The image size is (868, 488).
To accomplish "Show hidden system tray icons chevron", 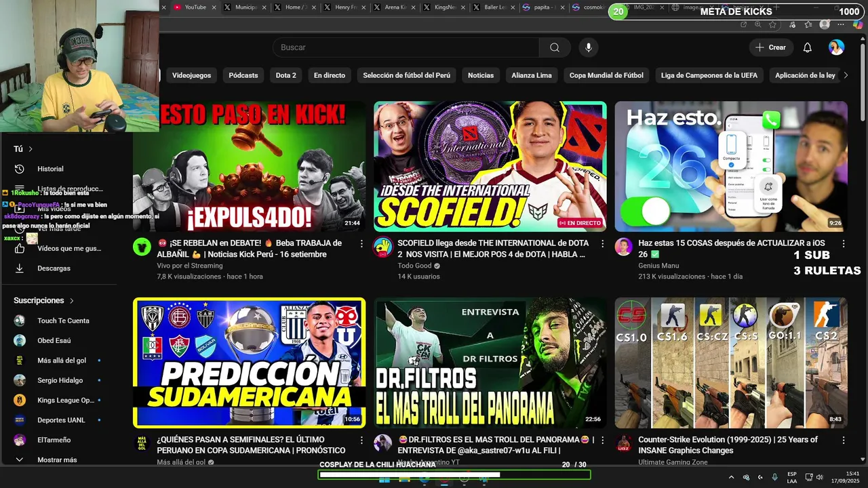I will [731, 477].
